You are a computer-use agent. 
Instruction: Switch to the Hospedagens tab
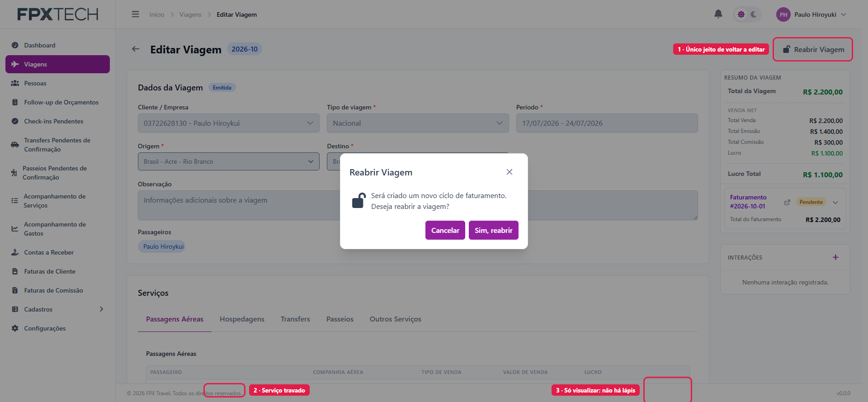point(242,319)
